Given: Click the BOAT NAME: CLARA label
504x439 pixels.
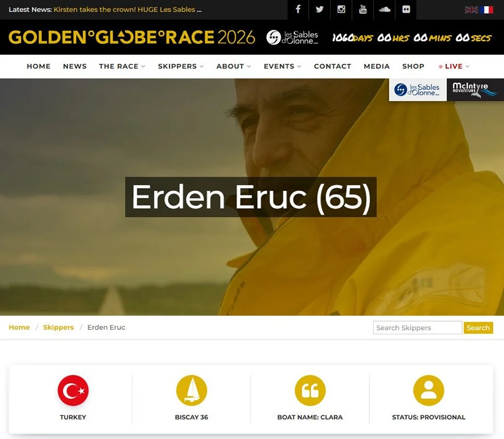Looking at the screenshot, I should (310, 417).
